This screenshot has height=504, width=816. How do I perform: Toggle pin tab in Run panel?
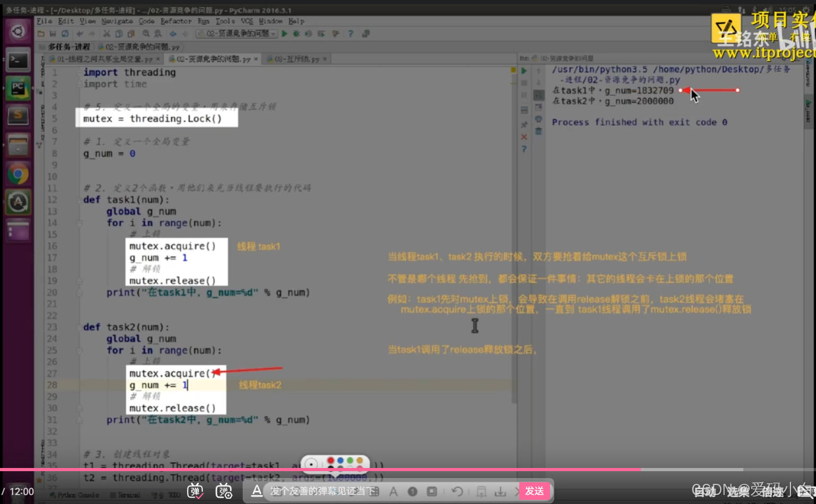coord(524,124)
